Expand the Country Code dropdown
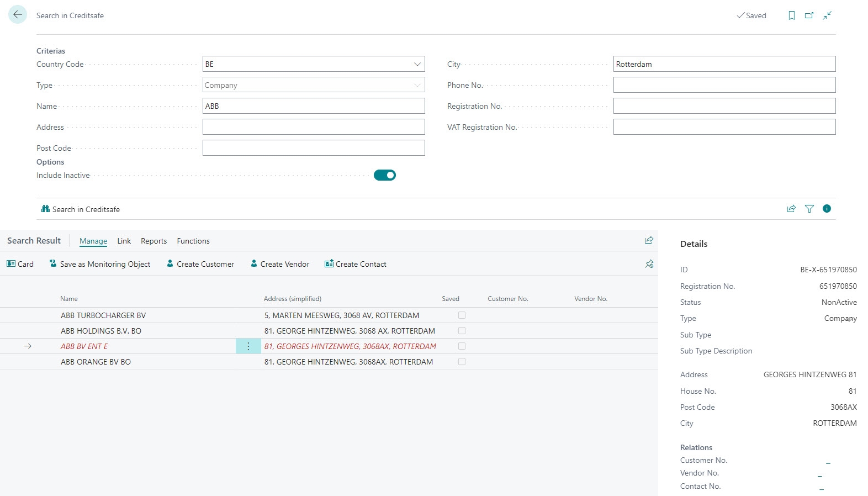This screenshot has width=868, height=496. [x=417, y=64]
